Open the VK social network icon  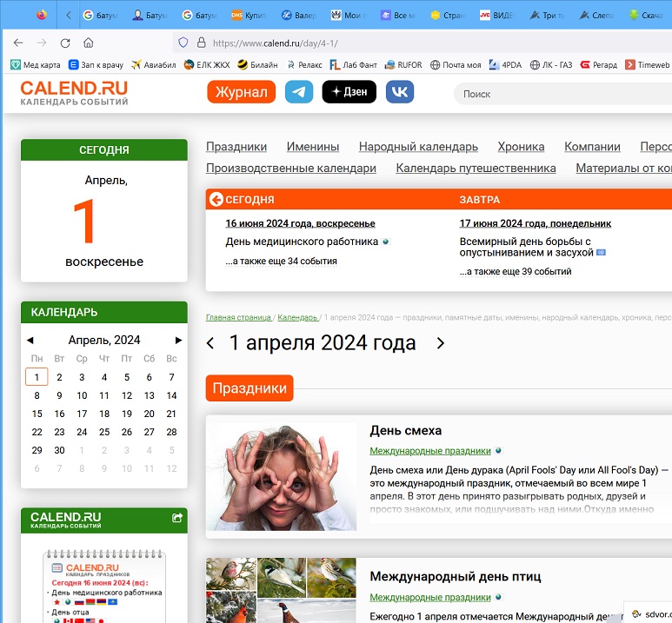click(400, 92)
